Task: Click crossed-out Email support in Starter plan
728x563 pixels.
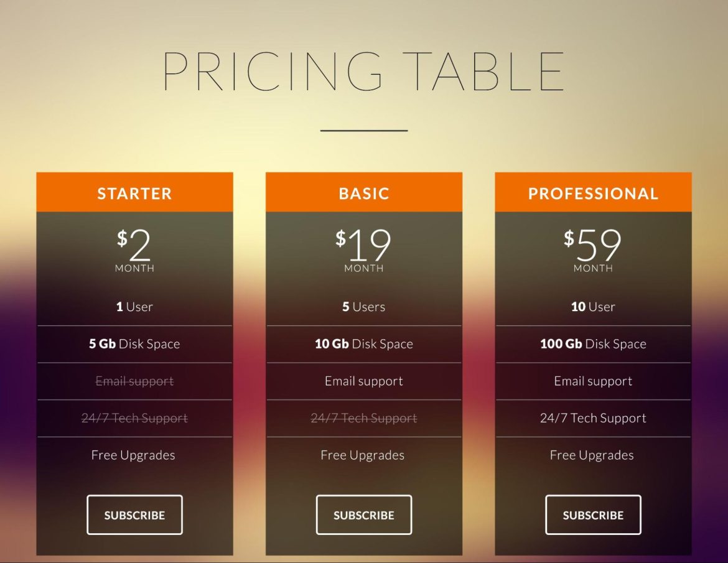Action: point(134,381)
